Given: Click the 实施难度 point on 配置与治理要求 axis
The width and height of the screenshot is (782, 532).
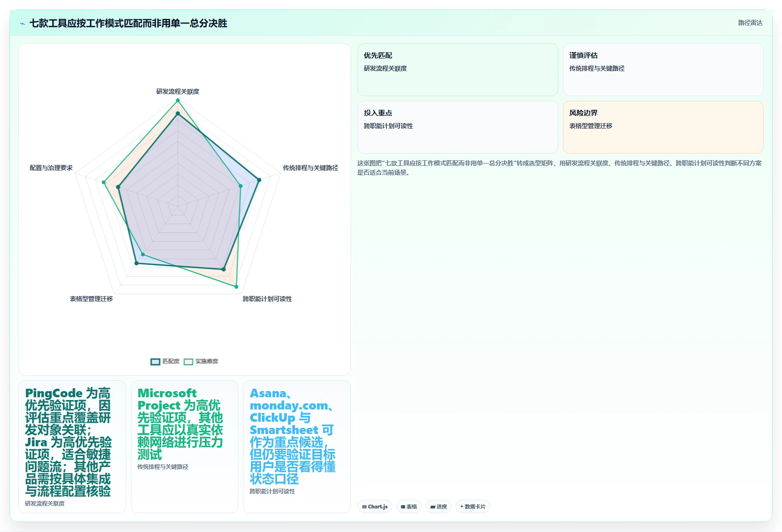Looking at the screenshot, I should click(x=104, y=182).
